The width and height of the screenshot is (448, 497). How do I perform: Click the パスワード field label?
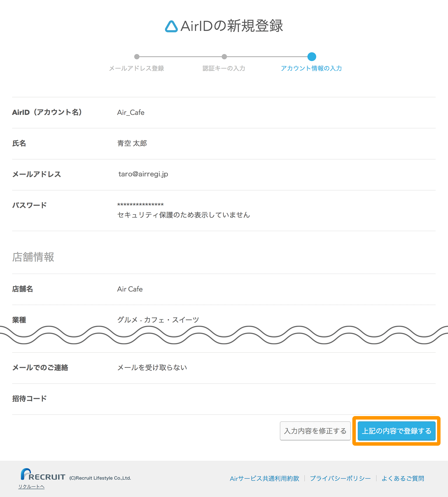click(x=29, y=205)
